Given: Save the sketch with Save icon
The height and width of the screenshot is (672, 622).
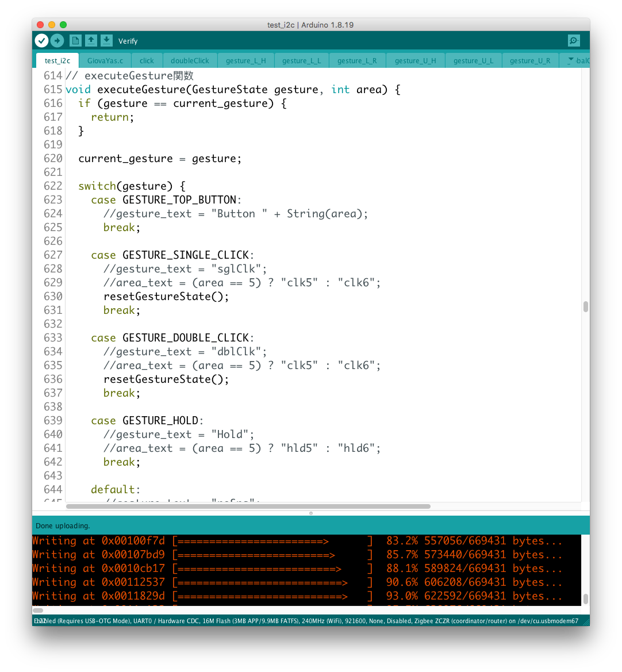Looking at the screenshot, I should [x=106, y=40].
